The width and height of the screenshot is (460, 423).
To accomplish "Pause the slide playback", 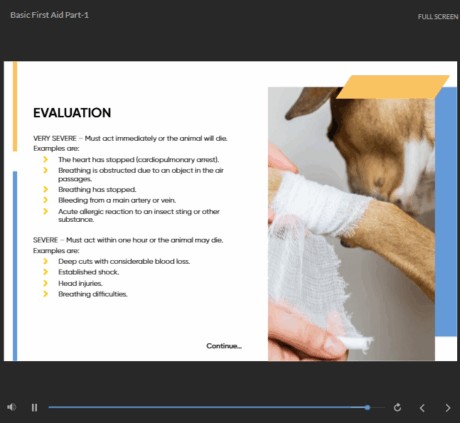I will pyautogui.click(x=34, y=408).
